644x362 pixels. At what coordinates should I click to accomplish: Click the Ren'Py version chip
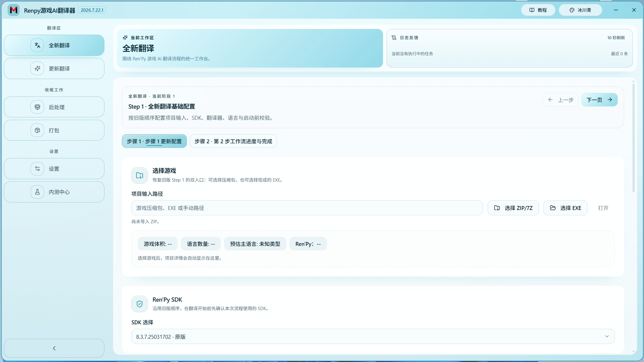click(308, 244)
